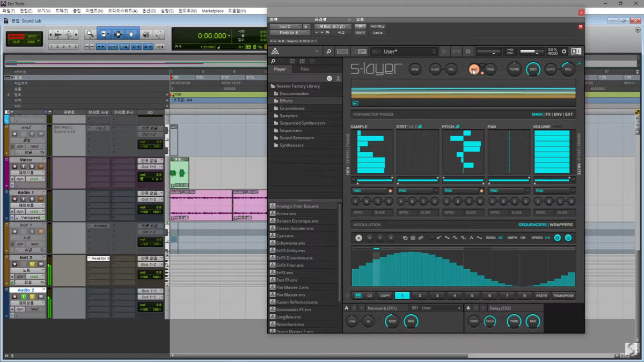Expand the Samplers folder in library

click(288, 116)
